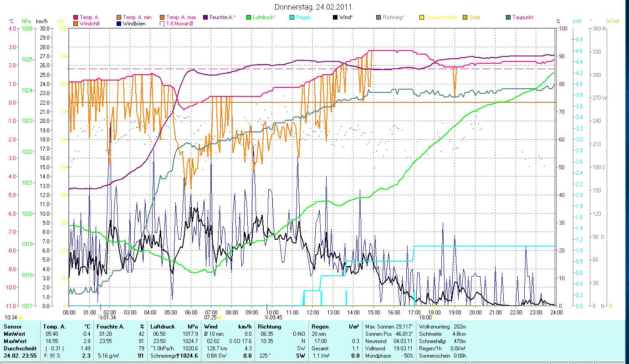Viewport: 629px width, 364px height.
Task: Click the Wolkenunterg. 202m entry
Action: [442, 327]
